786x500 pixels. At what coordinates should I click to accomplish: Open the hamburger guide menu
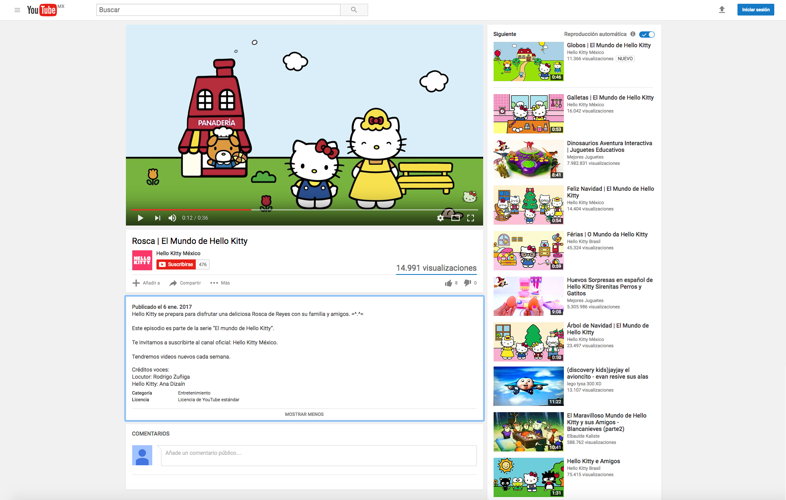pos(17,10)
